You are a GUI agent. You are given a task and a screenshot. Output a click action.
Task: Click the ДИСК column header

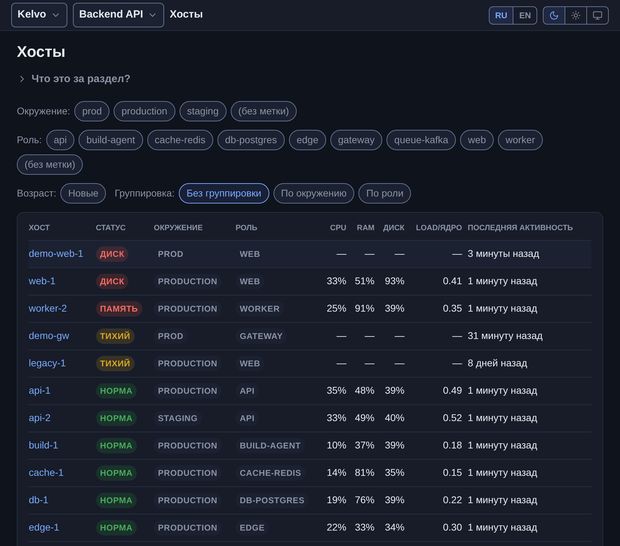[x=393, y=228]
